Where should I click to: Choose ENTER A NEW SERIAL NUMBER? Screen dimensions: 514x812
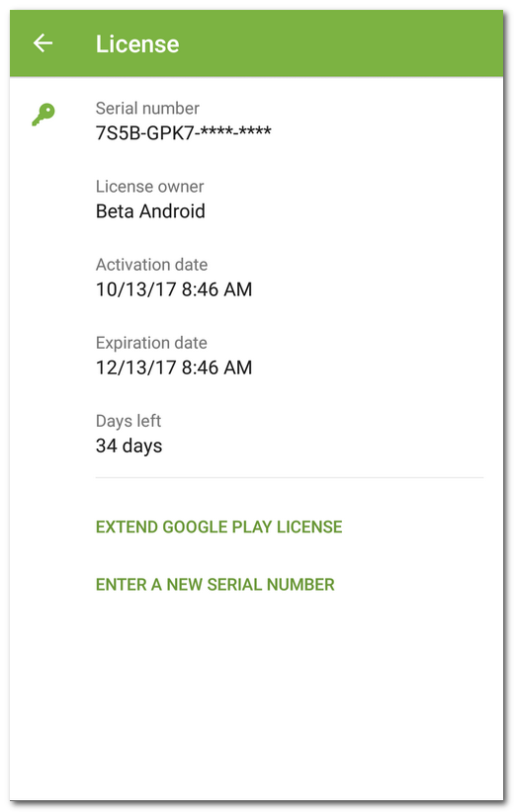click(x=215, y=584)
